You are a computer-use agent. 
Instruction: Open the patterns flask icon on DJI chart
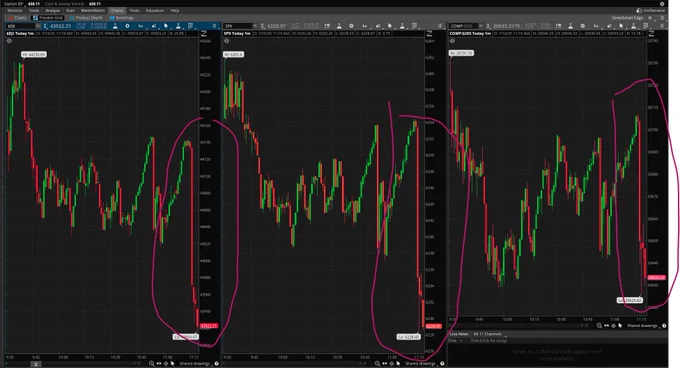[178, 26]
